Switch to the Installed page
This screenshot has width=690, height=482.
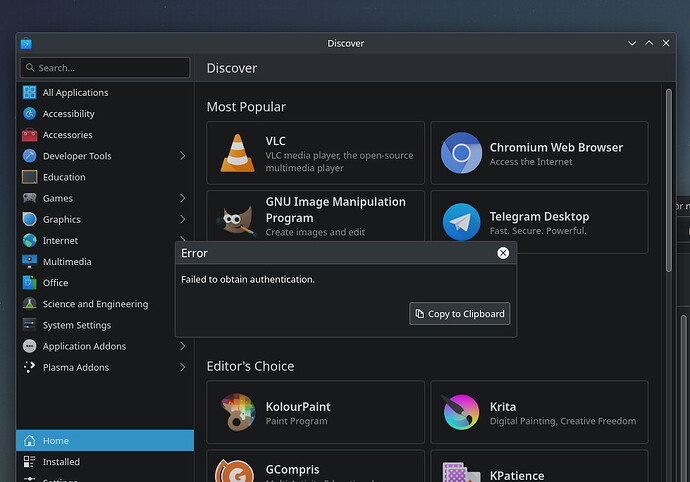pyautogui.click(x=105, y=462)
